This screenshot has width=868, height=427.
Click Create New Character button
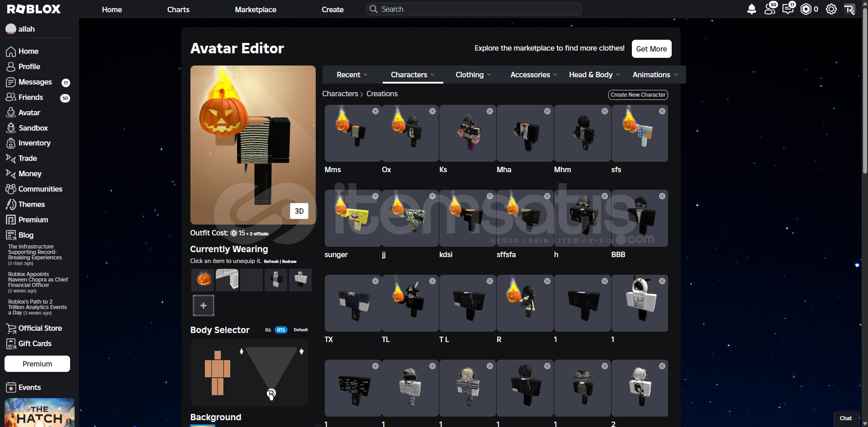[x=638, y=95]
